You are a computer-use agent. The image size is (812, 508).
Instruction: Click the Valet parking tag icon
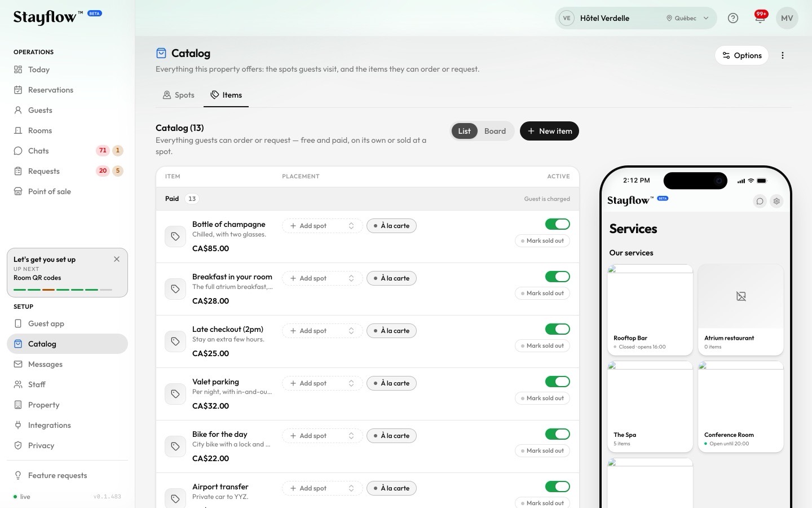click(175, 394)
